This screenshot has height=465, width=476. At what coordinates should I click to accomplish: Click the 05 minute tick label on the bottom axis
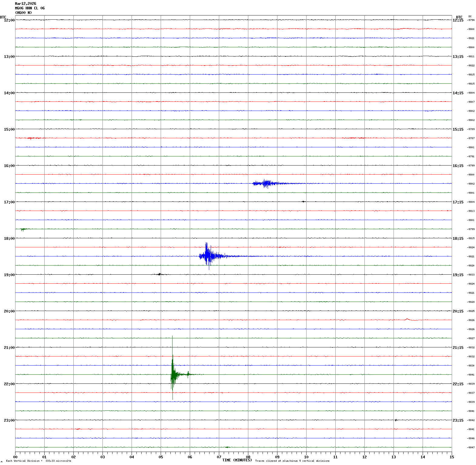pyautogui.click(x=161, y=457)
